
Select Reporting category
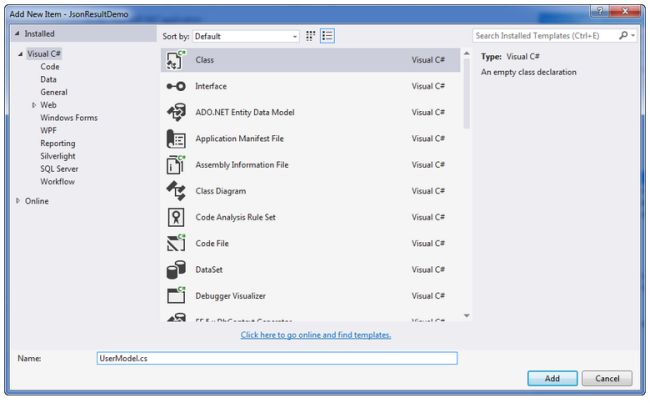58,143
